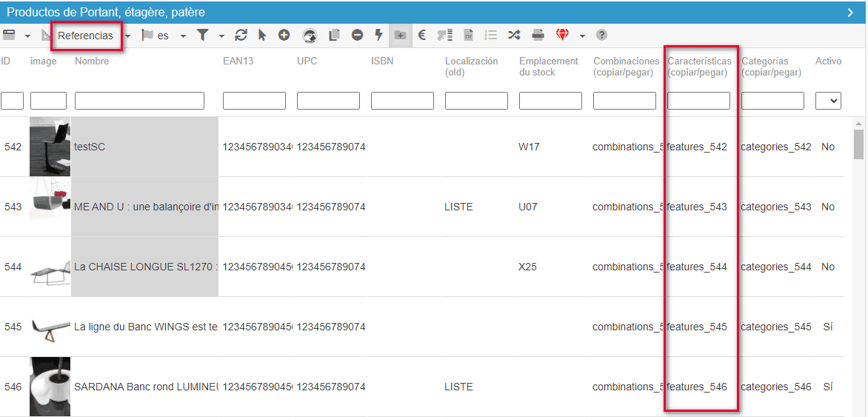Image resolution: width=868 pixels, height=417 pixels.
Task: Expand the filter funnel dropdown arrow
Action: tap(221, 36)
